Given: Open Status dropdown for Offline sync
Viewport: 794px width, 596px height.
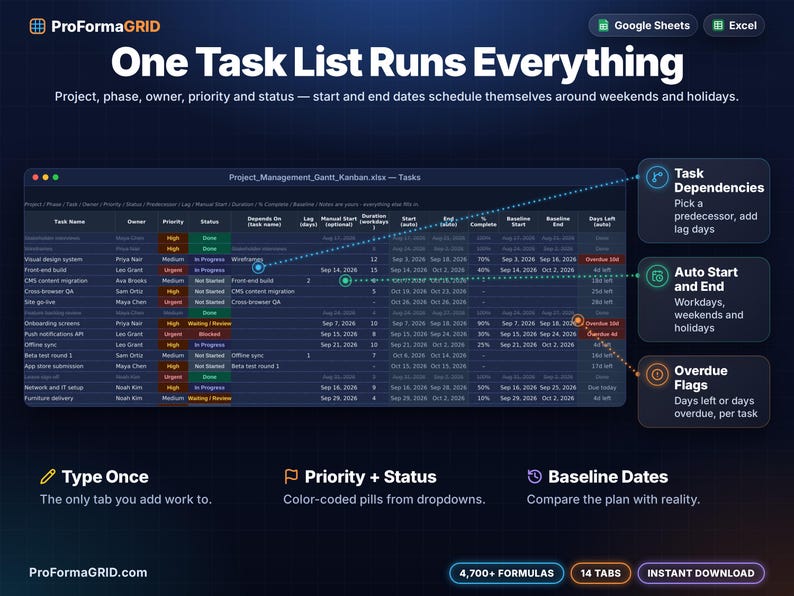Looking at the screenshot, I should [209, 345].
